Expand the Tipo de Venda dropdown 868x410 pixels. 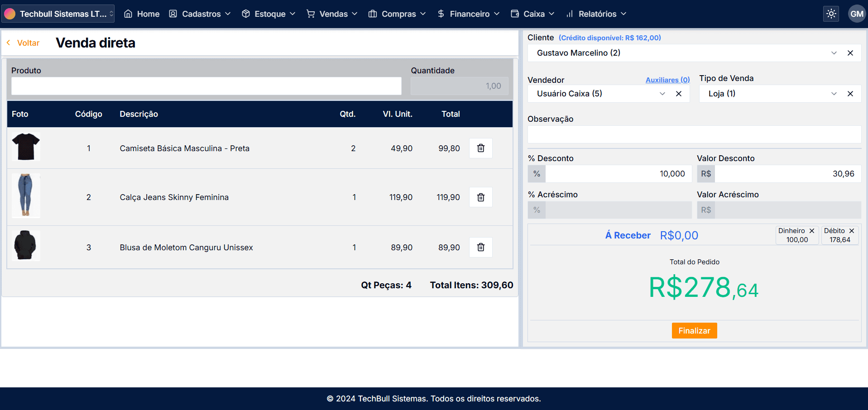[834, 94]
